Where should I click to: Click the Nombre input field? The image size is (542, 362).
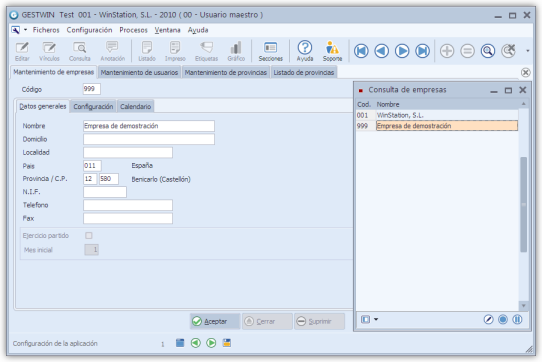coord(149,126)
